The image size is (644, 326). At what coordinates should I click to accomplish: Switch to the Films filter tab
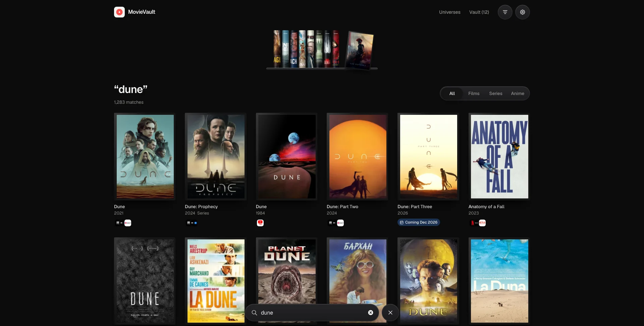click(474, 93)
